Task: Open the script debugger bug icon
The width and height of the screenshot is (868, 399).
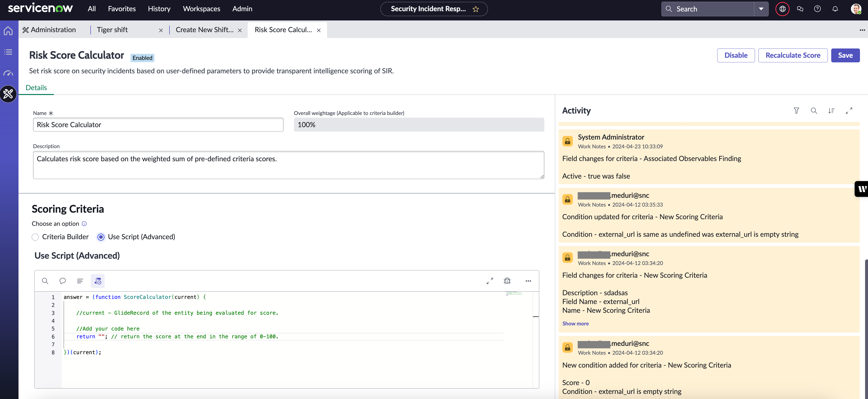Action: point(507,281)
